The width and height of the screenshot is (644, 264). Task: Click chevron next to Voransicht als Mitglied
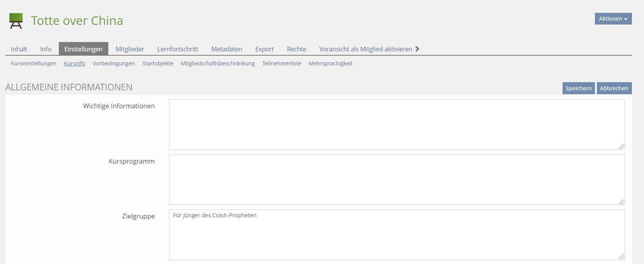point(417,49)
